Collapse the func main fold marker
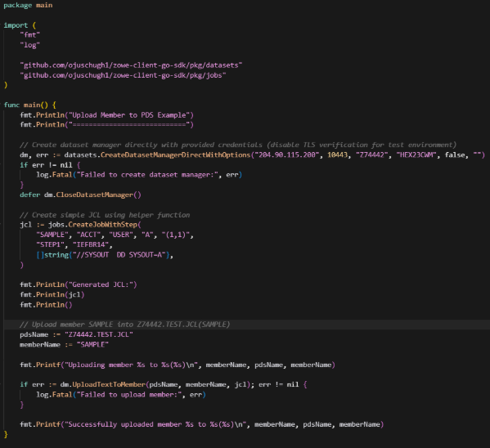 [2, 105]
